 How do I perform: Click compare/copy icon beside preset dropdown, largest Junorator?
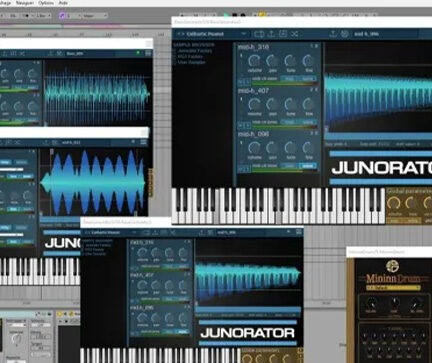coord(259,34)
